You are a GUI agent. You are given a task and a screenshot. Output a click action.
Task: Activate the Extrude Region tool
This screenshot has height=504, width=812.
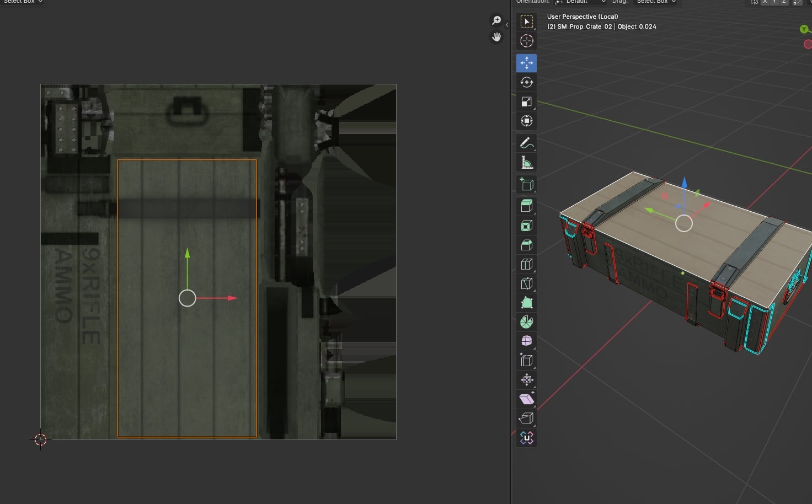(526, 206)
